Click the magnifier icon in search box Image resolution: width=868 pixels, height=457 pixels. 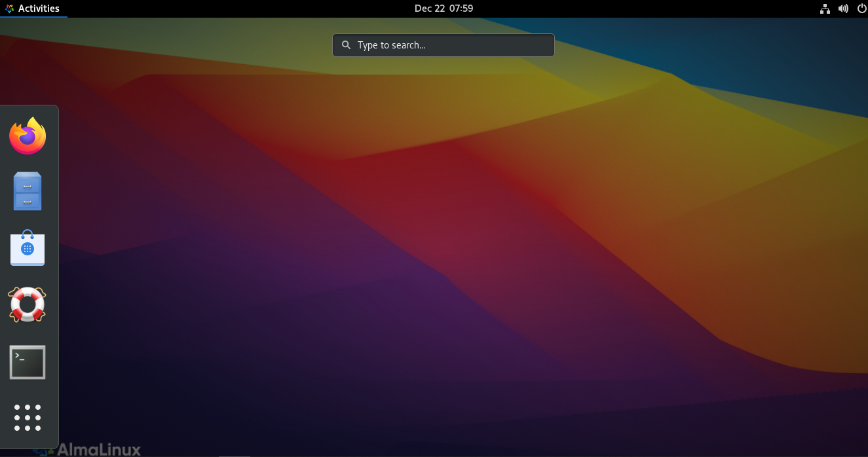coord(346,45)
